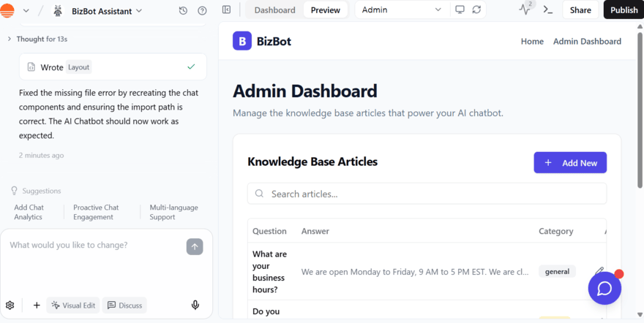Click the scrollbar up arrow in preview
The width and height of the screenshot is (644, 323).
[640, 26]
